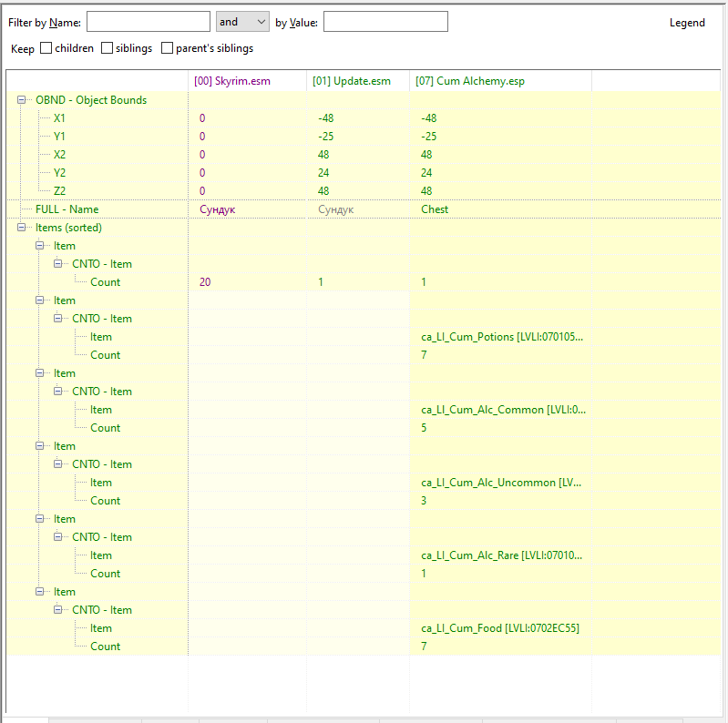Click the ca_LI_Cum_Potions item cell

coord(501,337)
